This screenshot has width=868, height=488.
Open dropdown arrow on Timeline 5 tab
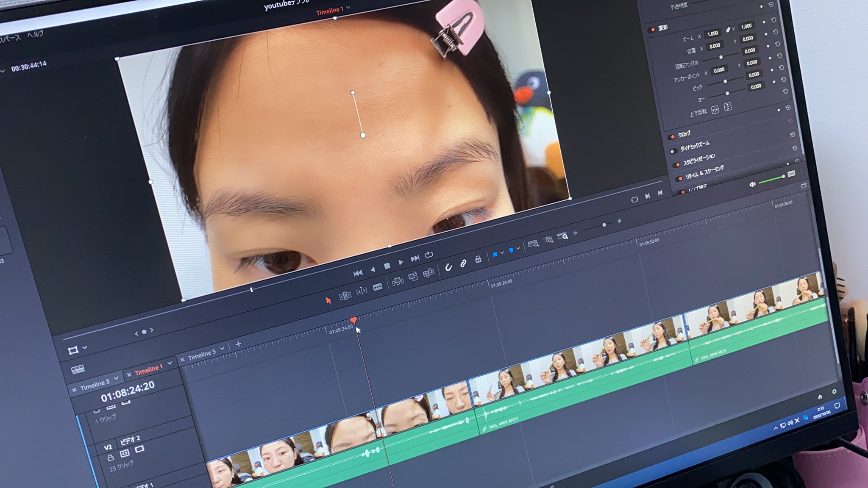(222, 348)
